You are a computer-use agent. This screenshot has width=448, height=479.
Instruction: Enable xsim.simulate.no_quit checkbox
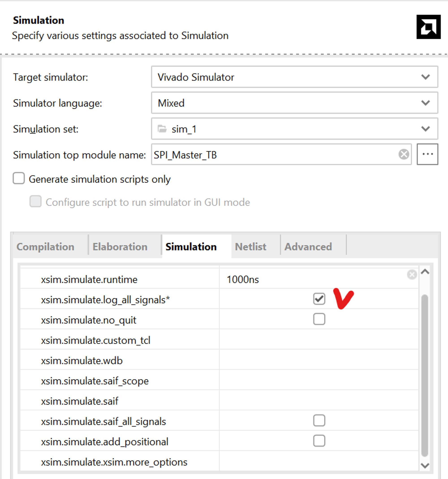pyautogui.click(x=319, y=319)
